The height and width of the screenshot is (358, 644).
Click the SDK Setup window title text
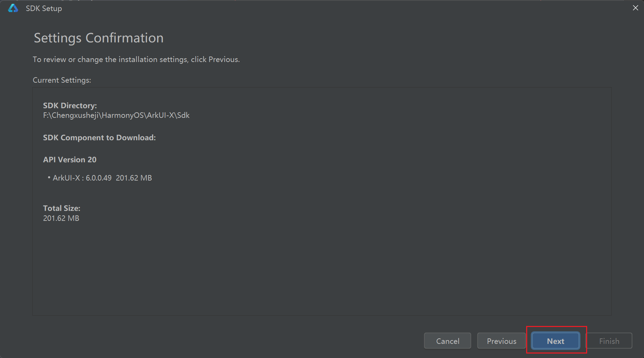[44, 8]
